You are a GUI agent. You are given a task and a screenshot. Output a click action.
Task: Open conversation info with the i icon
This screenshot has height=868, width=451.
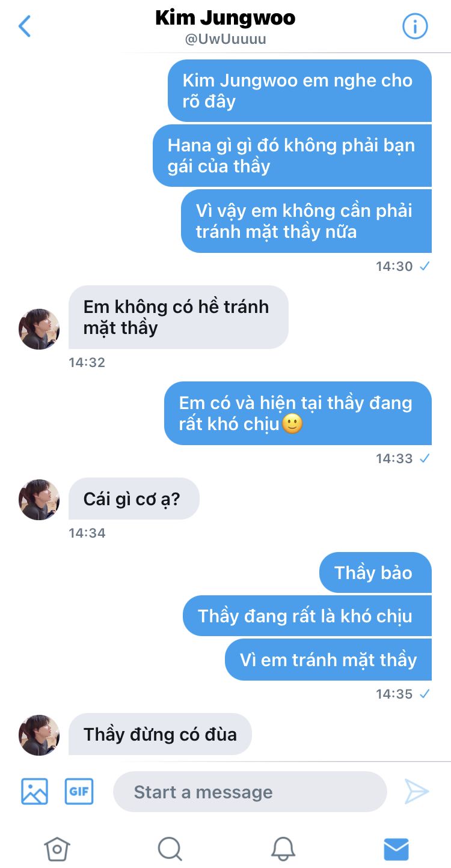(x=414, y=26)
